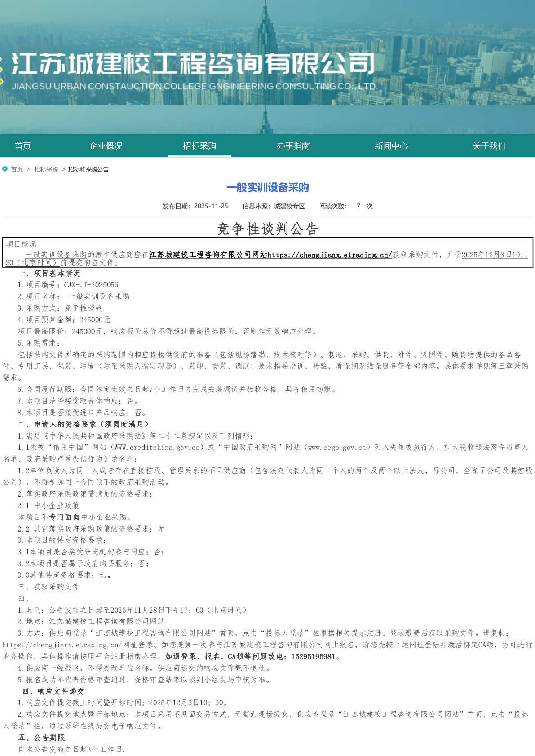Screen dimensions: 535x756
Task: Open 办事指南 from the navigation bar
Action: pos(293,146)
